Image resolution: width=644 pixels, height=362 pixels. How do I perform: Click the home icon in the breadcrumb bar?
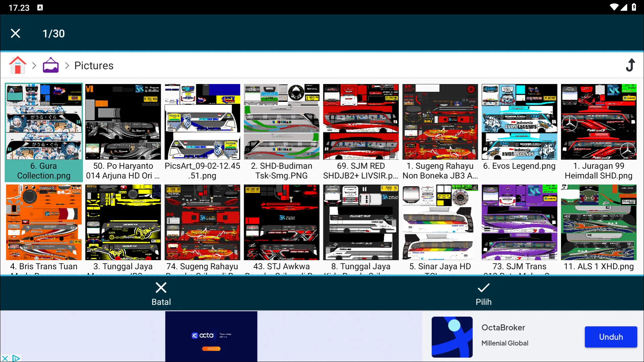click(18, 65)
